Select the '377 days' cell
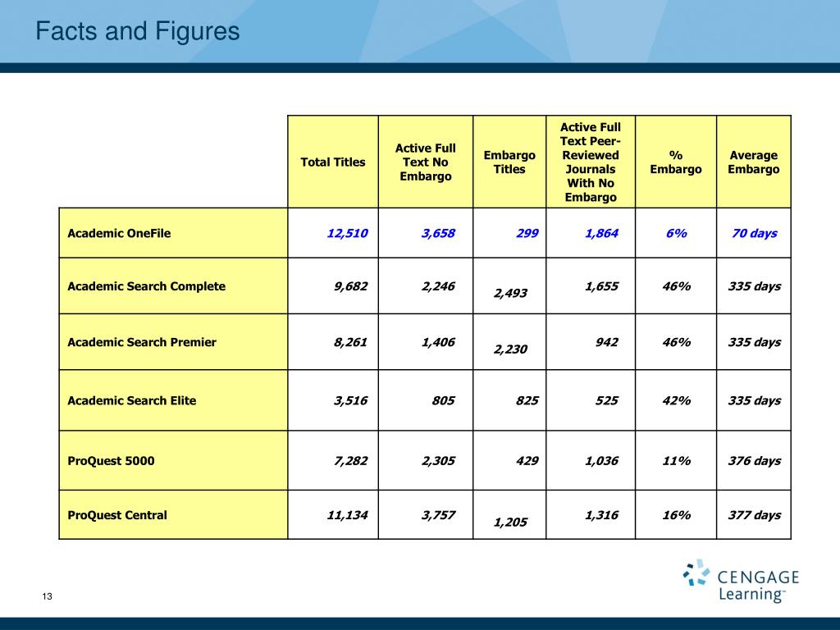Viewport: 840px width, 630px height. click(755, 515)
